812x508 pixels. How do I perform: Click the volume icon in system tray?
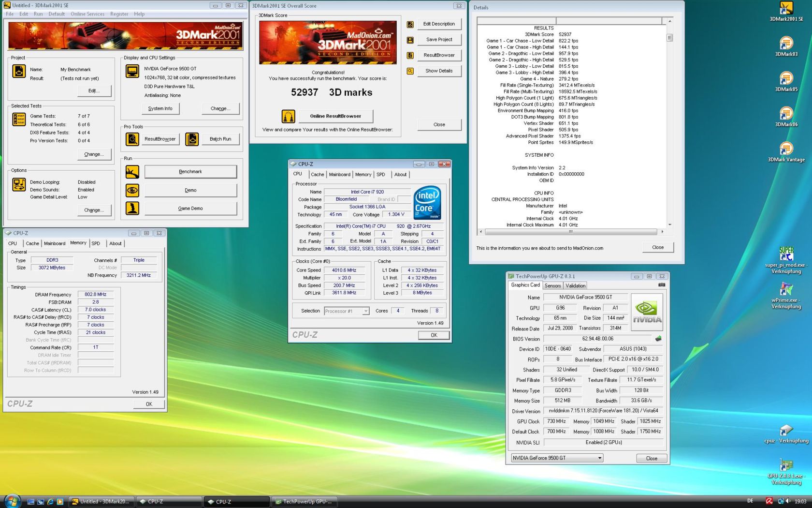pyautogui.click(x=788, y=501)
